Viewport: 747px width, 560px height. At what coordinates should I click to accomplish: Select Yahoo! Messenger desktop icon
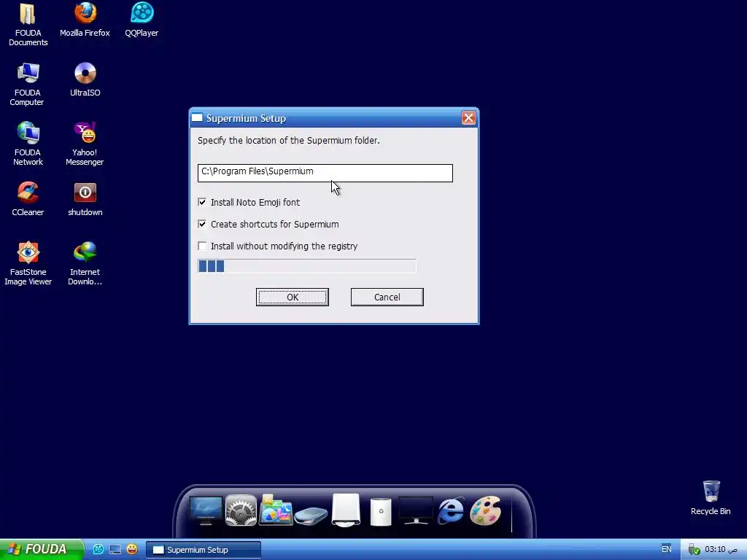coord(85,144)
